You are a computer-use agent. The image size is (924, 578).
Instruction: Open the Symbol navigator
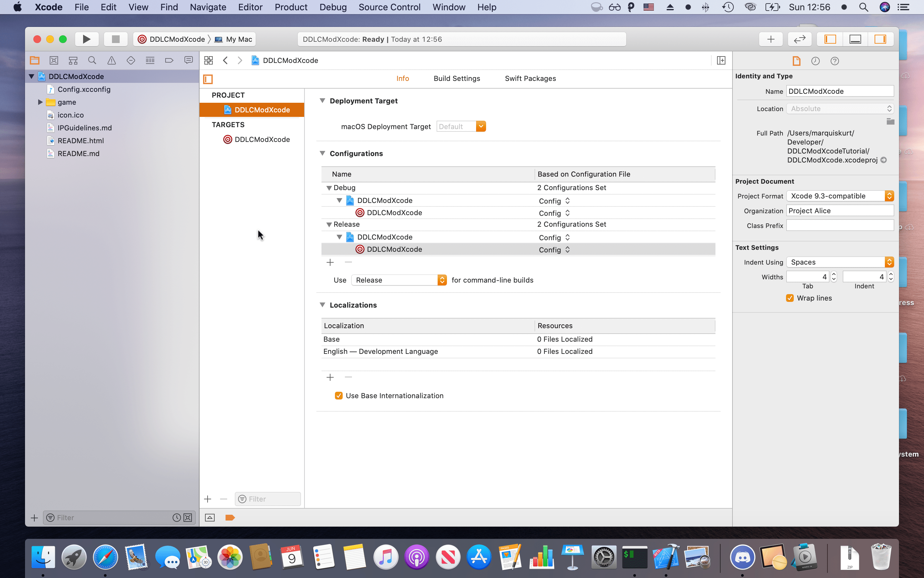click(73, 60)
